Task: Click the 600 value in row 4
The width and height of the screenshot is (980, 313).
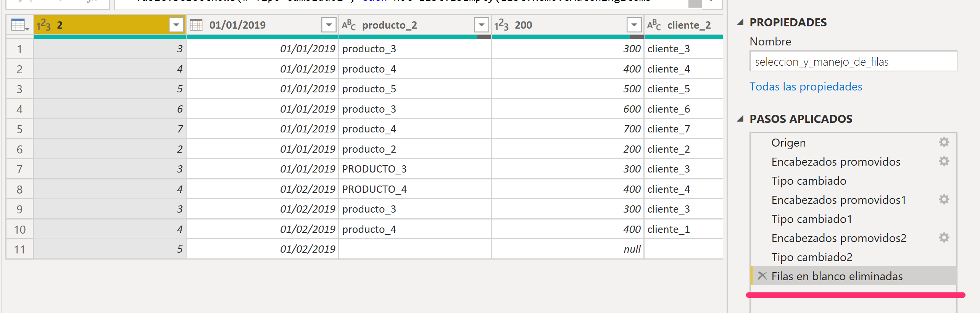Action: pyautogui.click(x=568, y=109)
